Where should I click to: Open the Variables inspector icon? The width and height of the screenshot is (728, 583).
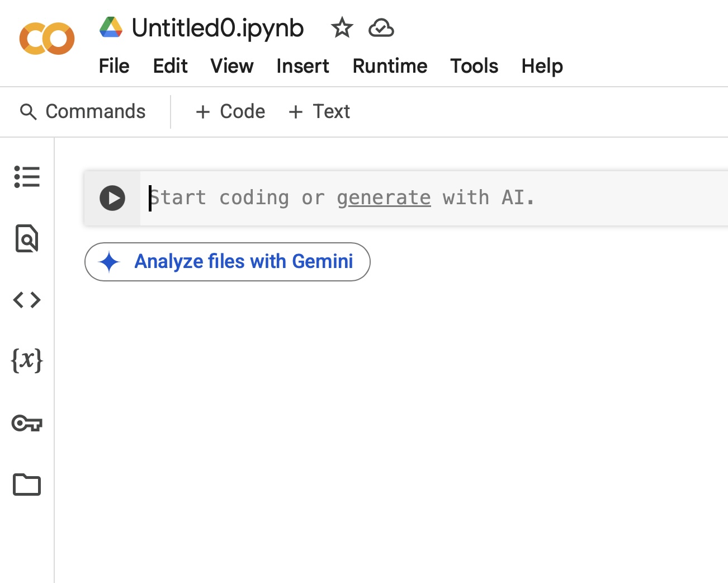27,360
